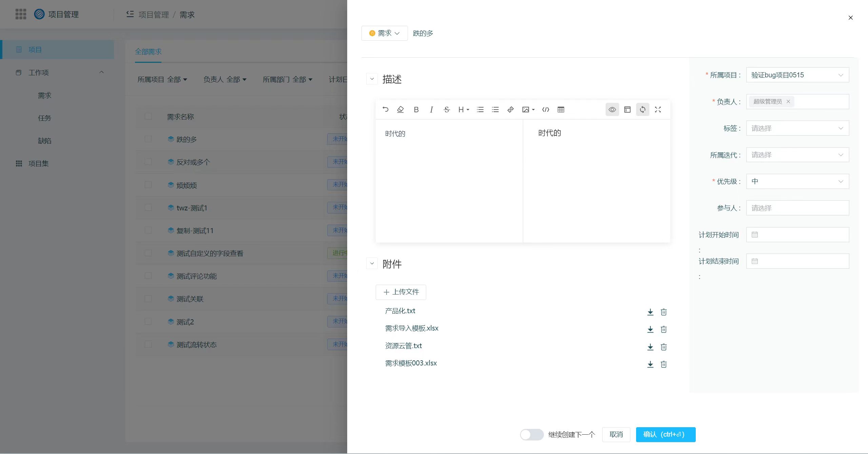Open 缺陷 sidebar menu item
Viewport: 868px width, 454px height.
pos(44,141)
